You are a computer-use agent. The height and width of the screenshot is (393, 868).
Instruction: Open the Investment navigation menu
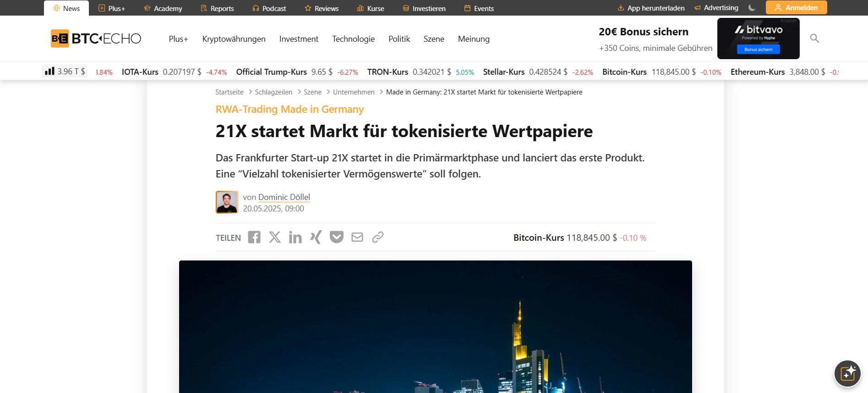click(x=299, y=39)
